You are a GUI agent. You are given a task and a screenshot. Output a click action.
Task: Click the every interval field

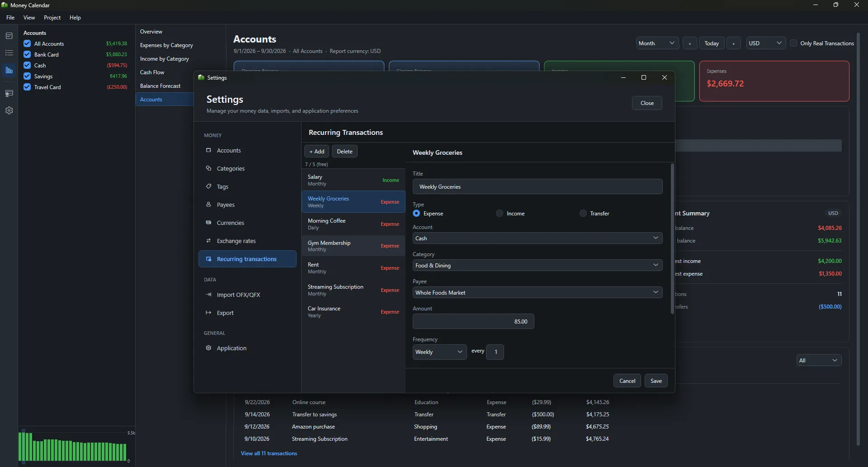(x=495, y=352)
